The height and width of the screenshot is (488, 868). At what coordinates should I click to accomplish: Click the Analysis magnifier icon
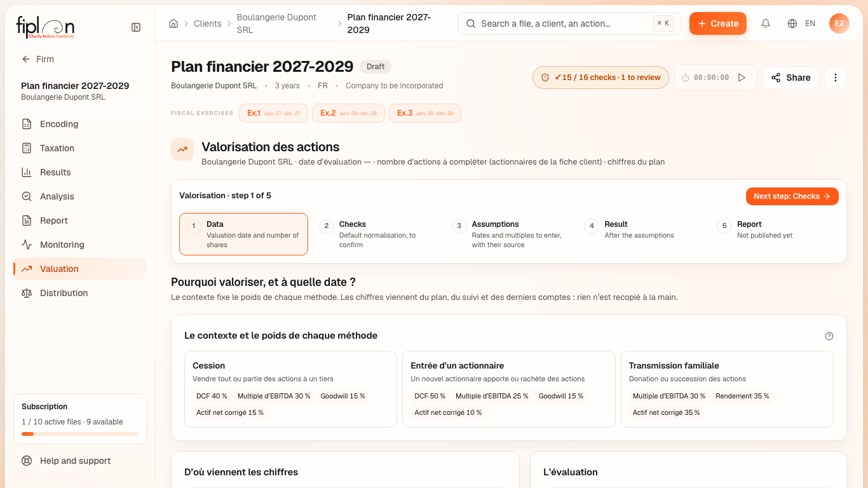[27, 196]
